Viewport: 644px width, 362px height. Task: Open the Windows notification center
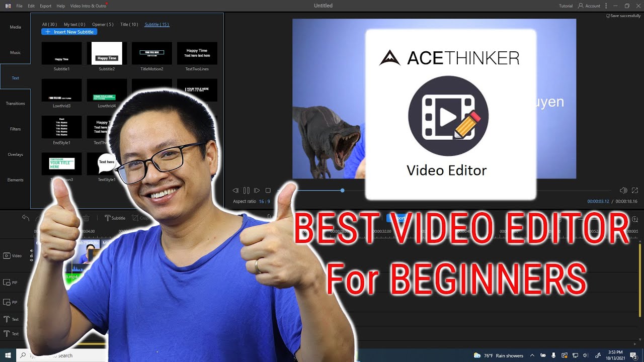click(633, 355)
